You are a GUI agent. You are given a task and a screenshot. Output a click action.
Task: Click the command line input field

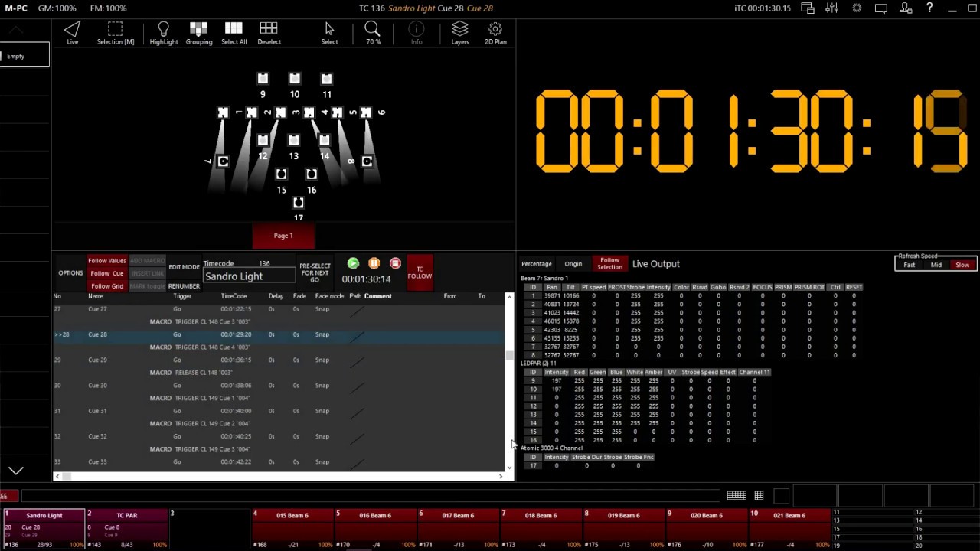click(x=371, y=496)
